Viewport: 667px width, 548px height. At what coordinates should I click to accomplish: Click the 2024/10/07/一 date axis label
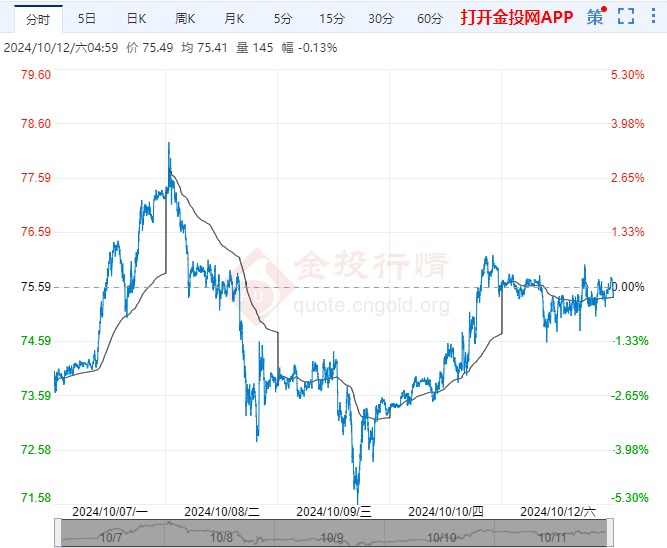(x=110, y=511)
